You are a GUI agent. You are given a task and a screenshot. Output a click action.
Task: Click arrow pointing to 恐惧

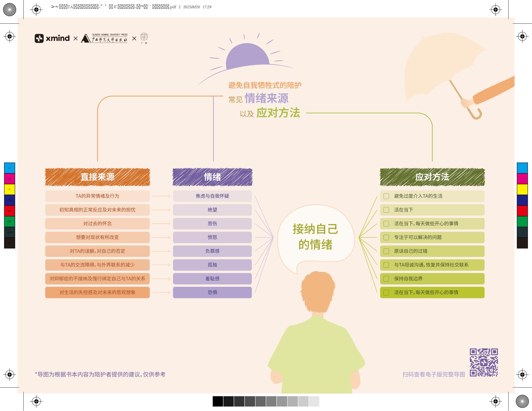(x=161, y=292)
